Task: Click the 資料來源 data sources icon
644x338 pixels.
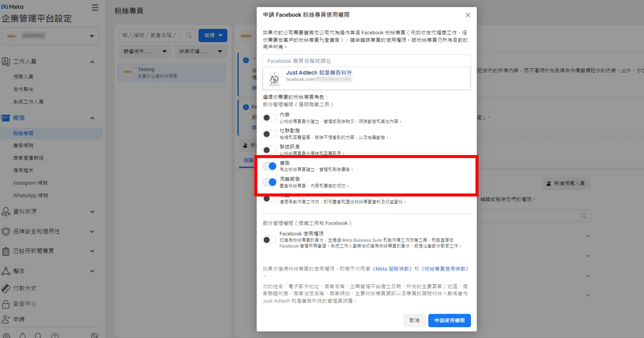Action: coord(6,212)
